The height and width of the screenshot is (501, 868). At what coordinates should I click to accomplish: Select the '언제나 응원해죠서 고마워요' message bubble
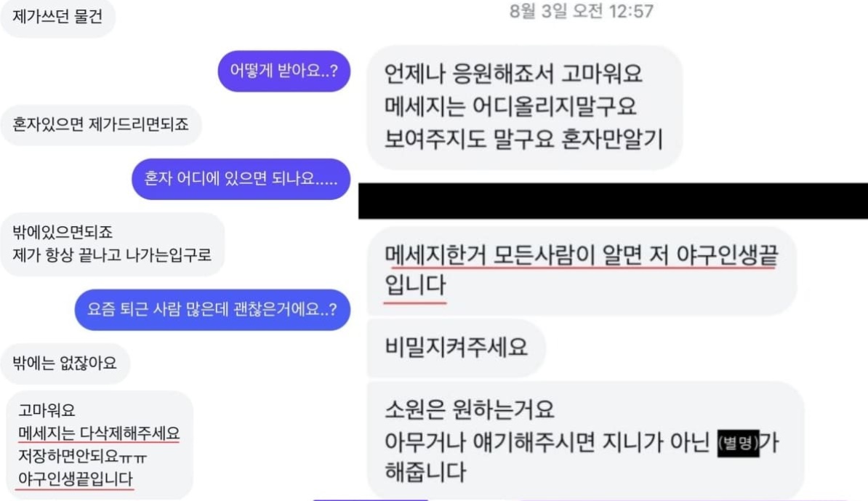click(524, 107)
